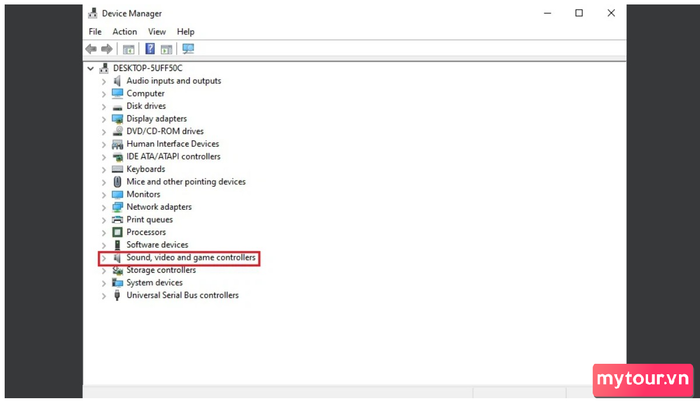Select Mice and other pointing devices label
Screen dimensions: 700x405
pos(186,182)
